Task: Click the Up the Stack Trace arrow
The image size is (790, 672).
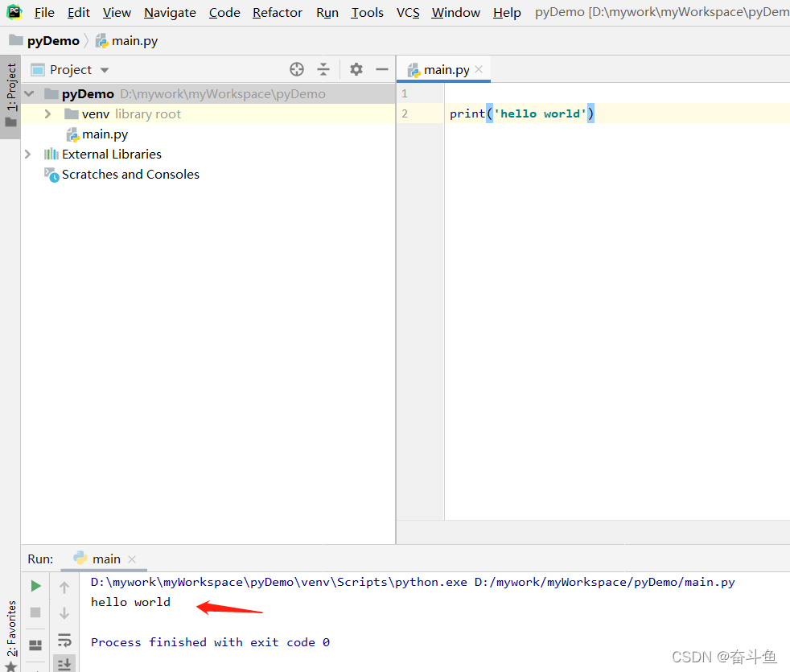Action: (65, 586)
